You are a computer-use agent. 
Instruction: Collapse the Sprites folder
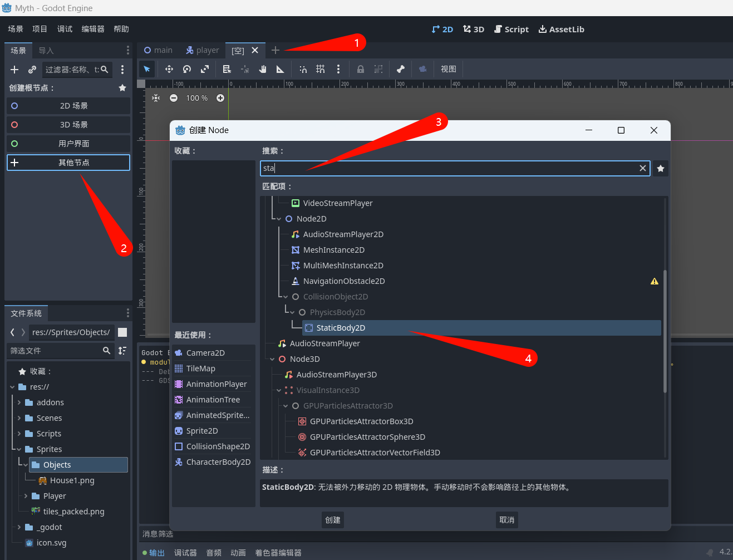tap(19, 449)
